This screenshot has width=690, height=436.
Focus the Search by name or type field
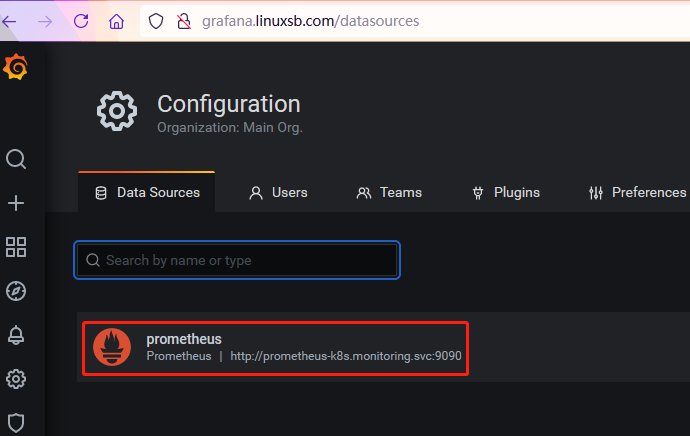point(237,260)
